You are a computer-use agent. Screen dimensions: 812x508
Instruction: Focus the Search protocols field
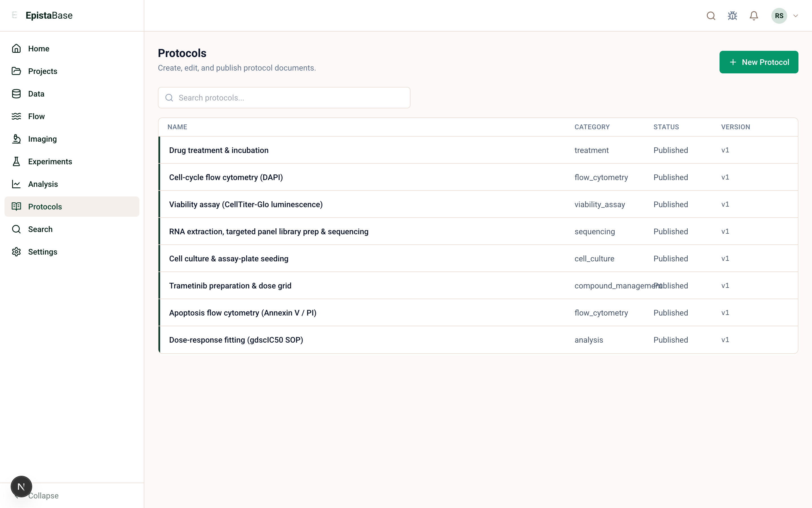(x=284, y=98)
